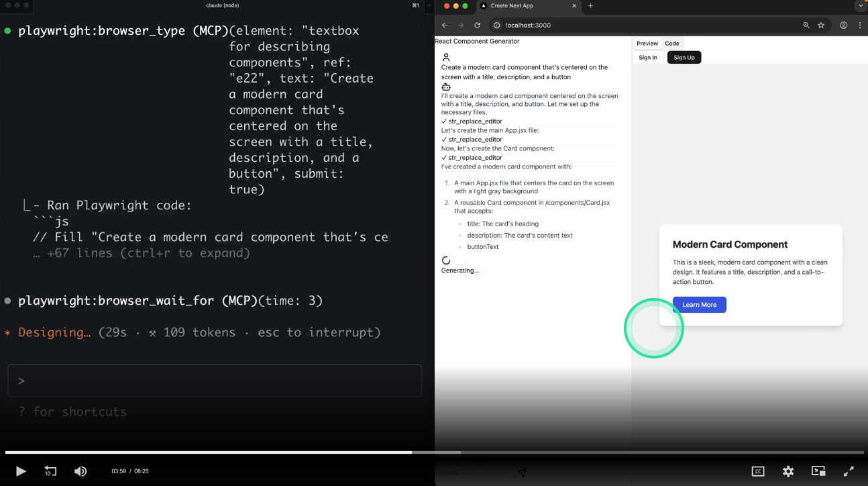
Task: Seek along the video progress bar
Action: 434,452
